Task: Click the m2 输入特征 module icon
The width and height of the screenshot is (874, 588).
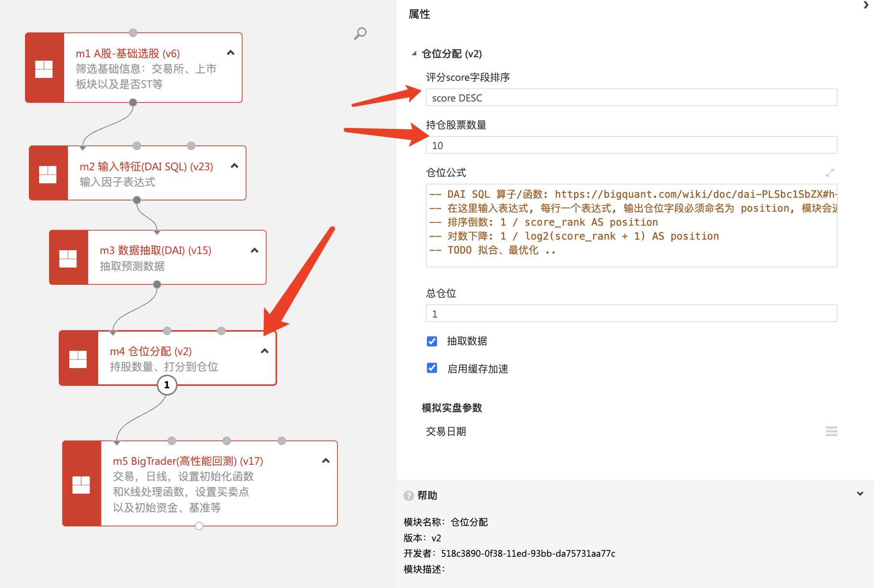Action: [x=48, y=174]
